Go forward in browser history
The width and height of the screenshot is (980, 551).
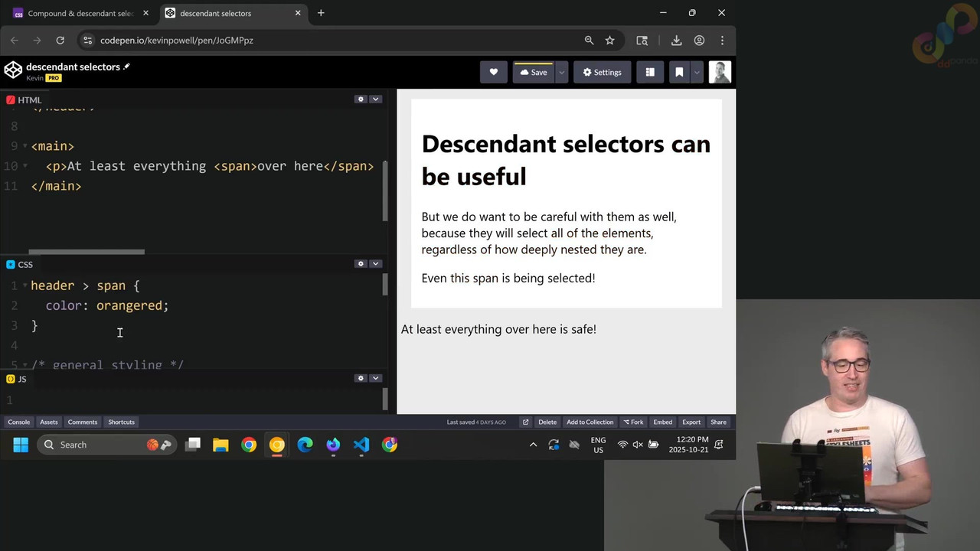click(x=37, y=40)
